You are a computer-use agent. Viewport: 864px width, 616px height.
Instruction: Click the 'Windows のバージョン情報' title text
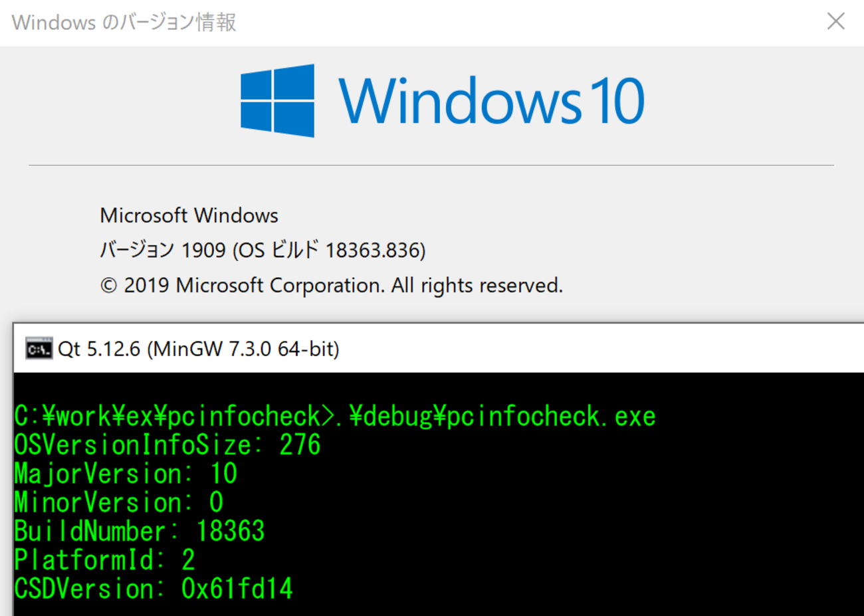click(x=124, y=22)
